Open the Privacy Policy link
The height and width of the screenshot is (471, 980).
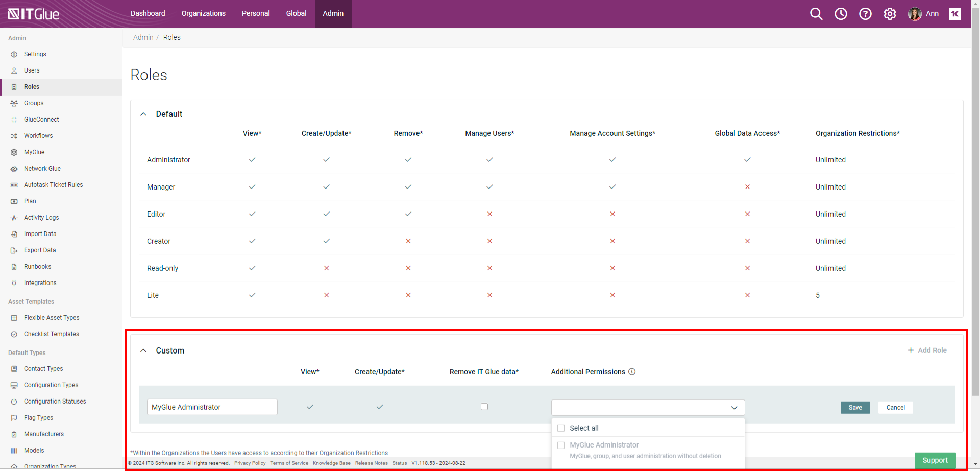tap(250, 463)
